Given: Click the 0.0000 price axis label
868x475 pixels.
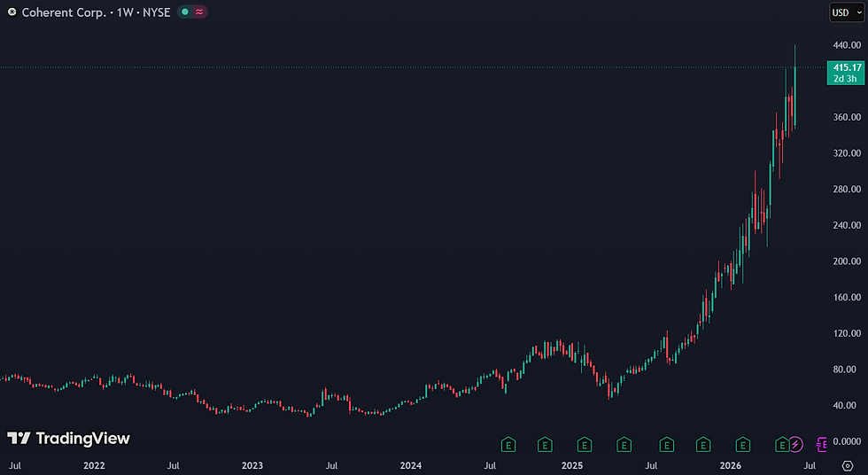Looking at the screenshot, I should tap(847, 441).
